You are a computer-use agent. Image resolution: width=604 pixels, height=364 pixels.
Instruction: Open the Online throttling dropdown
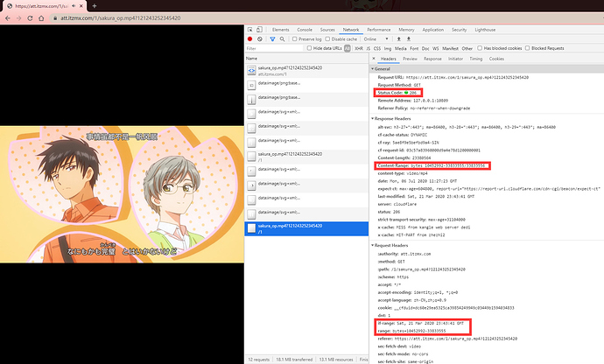(x=376, y=38)
